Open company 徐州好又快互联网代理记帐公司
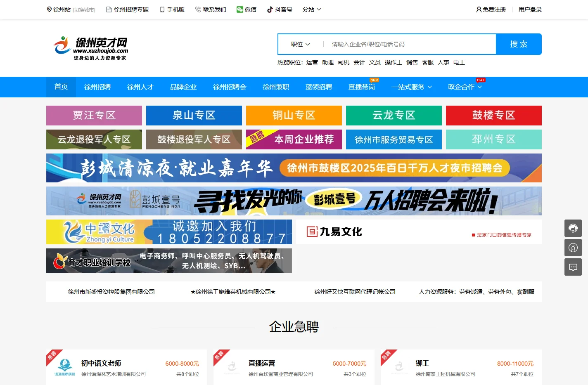This screenshot has width=588, height=385. point(355,292)
